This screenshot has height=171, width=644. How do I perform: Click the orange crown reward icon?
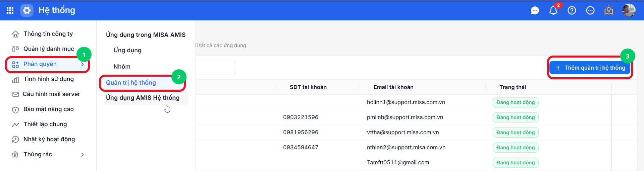click(x=609, y=11)
